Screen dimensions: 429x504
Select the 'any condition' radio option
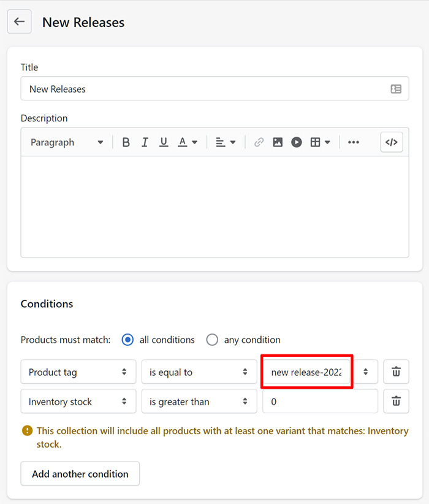212,340
